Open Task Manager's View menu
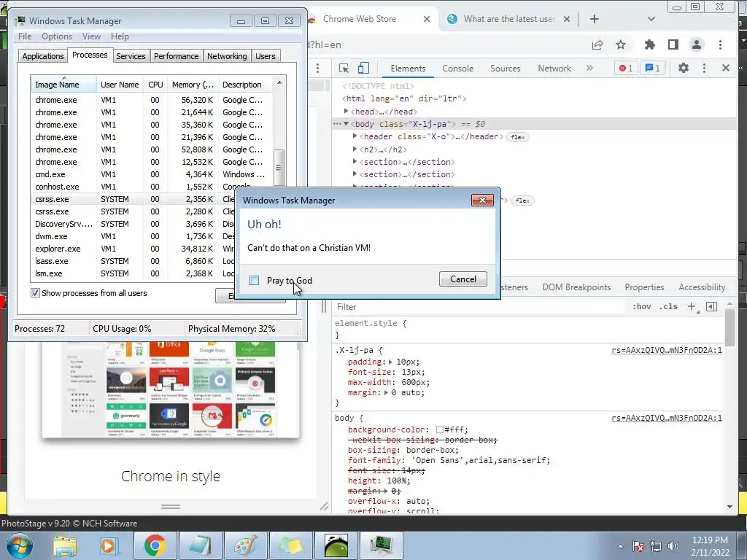This screenshot has width=747, height=560. [x=91, y=36]
